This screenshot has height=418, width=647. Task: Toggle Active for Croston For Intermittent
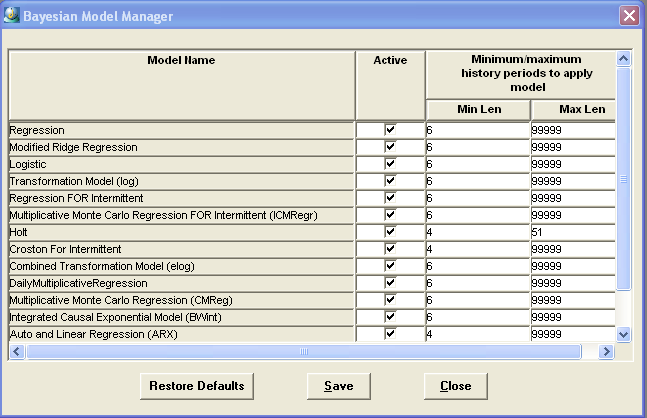(390, 249)
